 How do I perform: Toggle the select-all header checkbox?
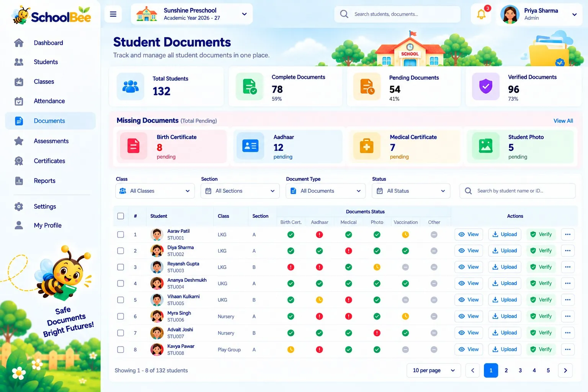pyautogui.click(x=121, y=216)
